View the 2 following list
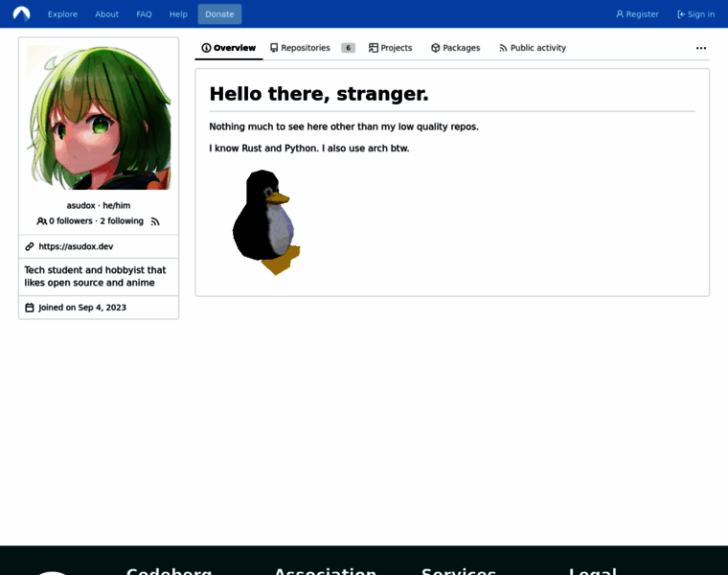 coord(122,221)
